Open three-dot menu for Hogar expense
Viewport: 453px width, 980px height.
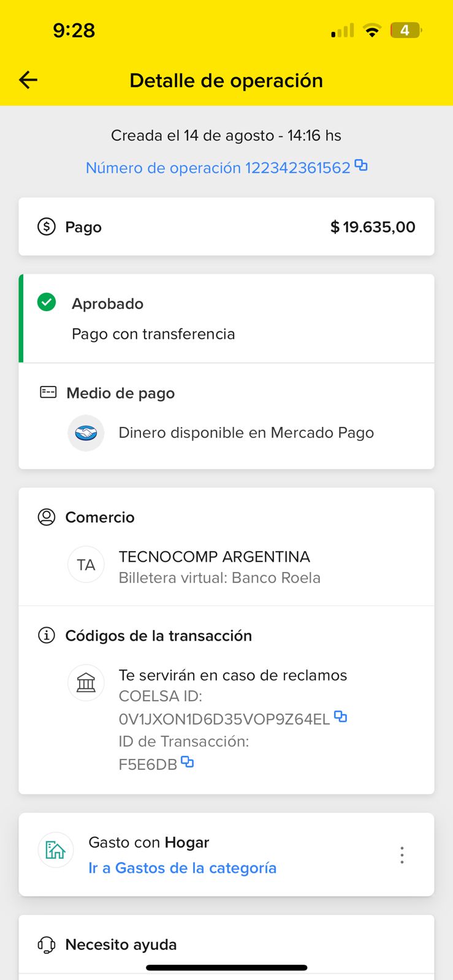[402, 855]
